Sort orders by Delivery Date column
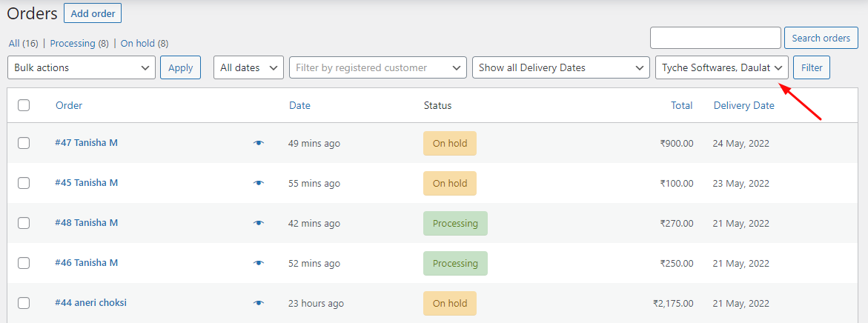This screenshot has width=868, height=323. 743,105
